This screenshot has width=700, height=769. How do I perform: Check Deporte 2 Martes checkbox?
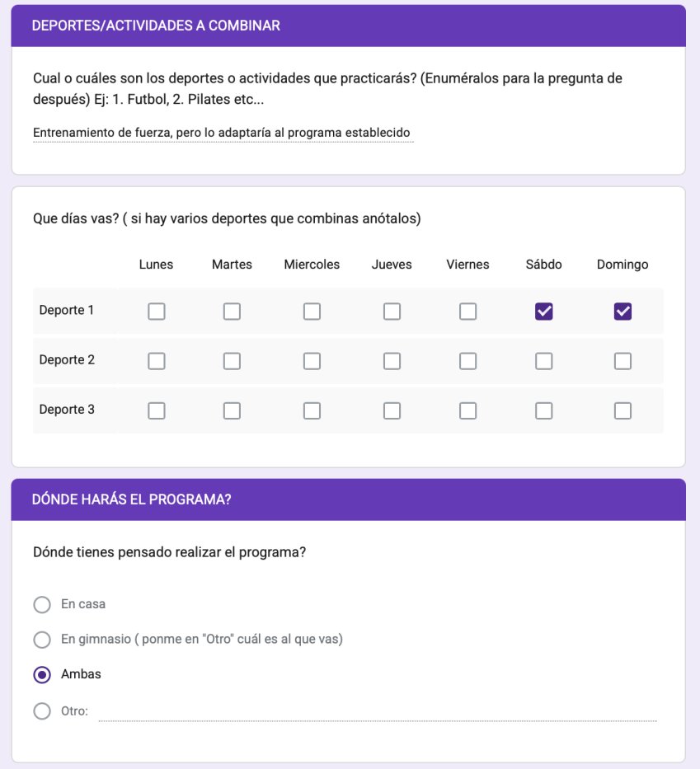coord(232,361)
